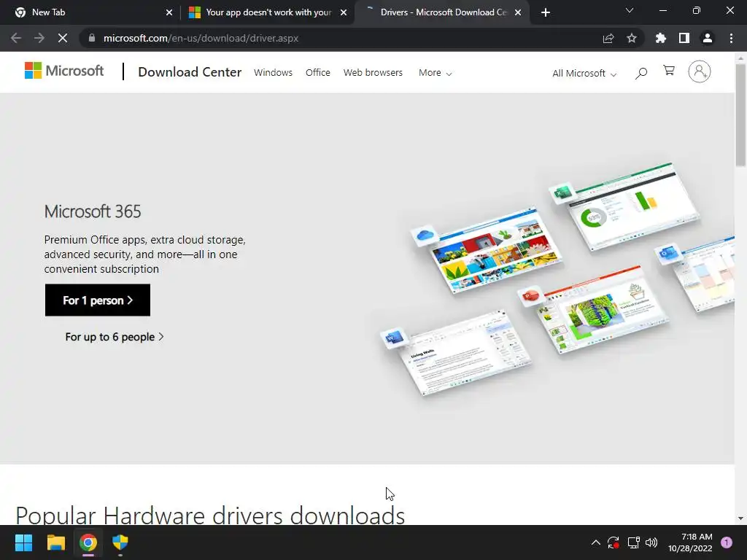This screenshot has height=560, width=747.
Task: Expand the All Microsoft dropdown
Action: tap(584, 74)
